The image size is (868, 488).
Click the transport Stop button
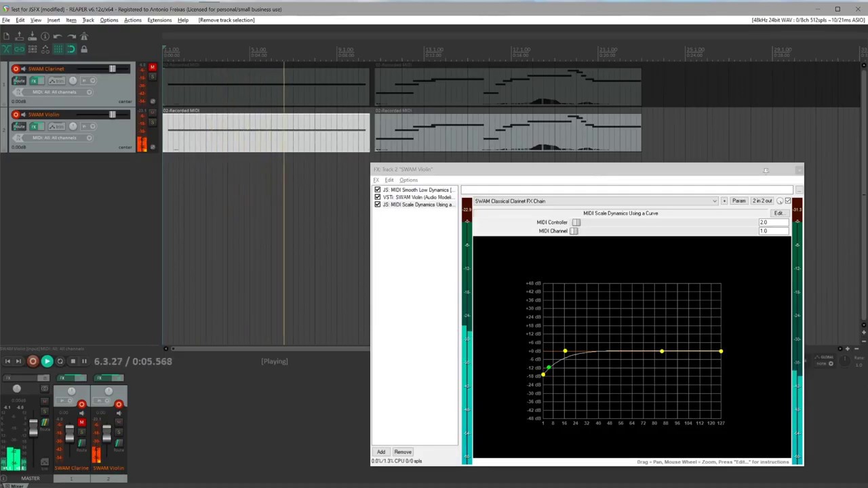click(73, 361)
